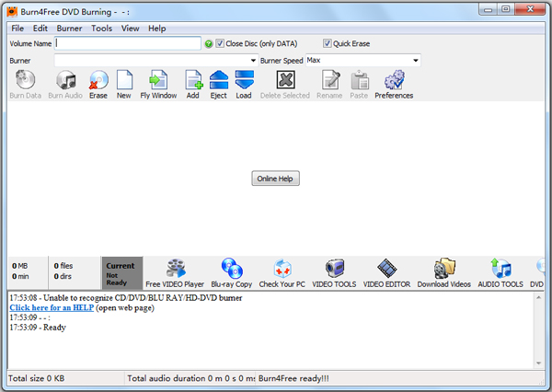Open the Tools menu
This screenshot has width=552, height=392.
pyautogui.click(x=102, y=29)
